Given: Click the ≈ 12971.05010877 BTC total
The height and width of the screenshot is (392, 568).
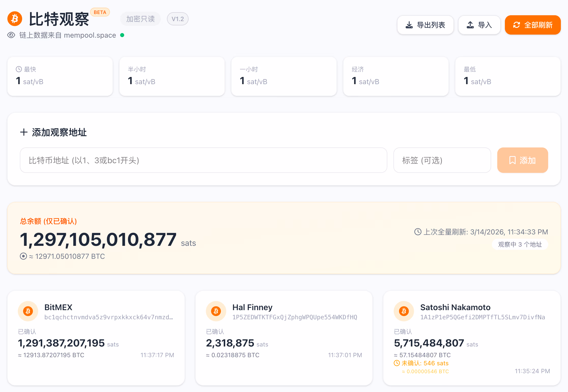Looking at the screenshot, I should point(67,256).
